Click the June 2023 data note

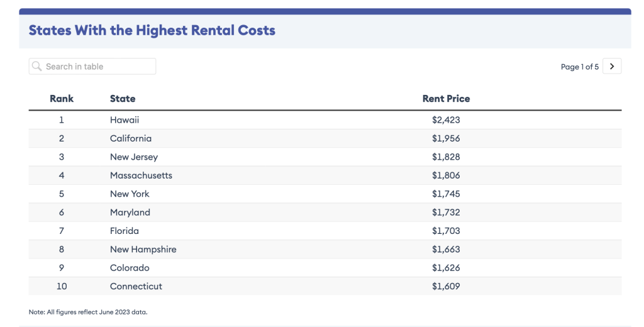88,312
